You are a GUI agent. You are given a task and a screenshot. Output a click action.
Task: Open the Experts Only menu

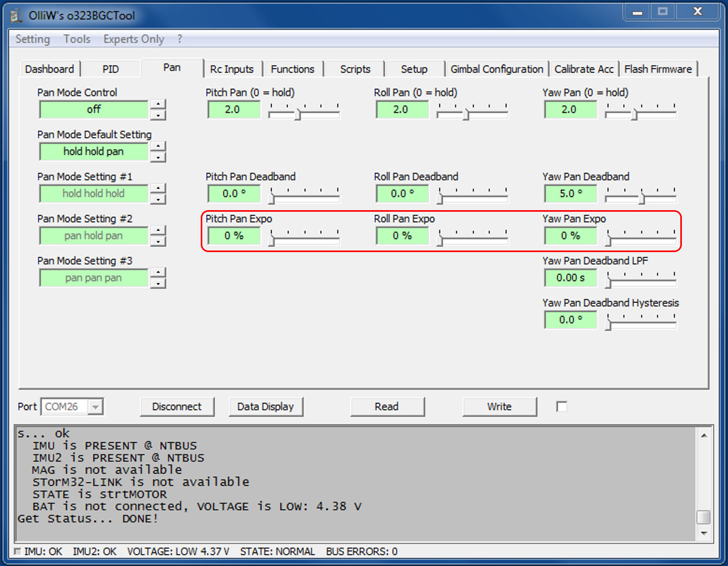coord(134,39)
